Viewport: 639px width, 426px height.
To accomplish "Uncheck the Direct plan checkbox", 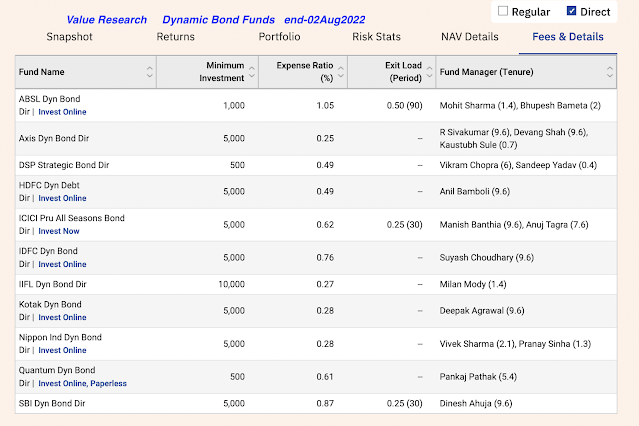I will (571, 11).
